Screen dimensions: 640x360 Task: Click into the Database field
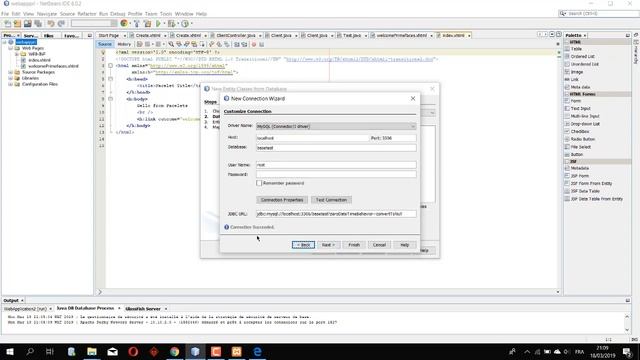(336, 148)
